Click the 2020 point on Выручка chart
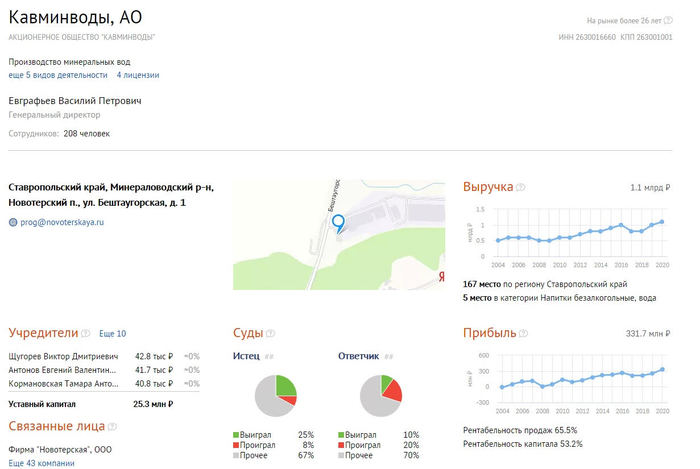 pos(662,222)
